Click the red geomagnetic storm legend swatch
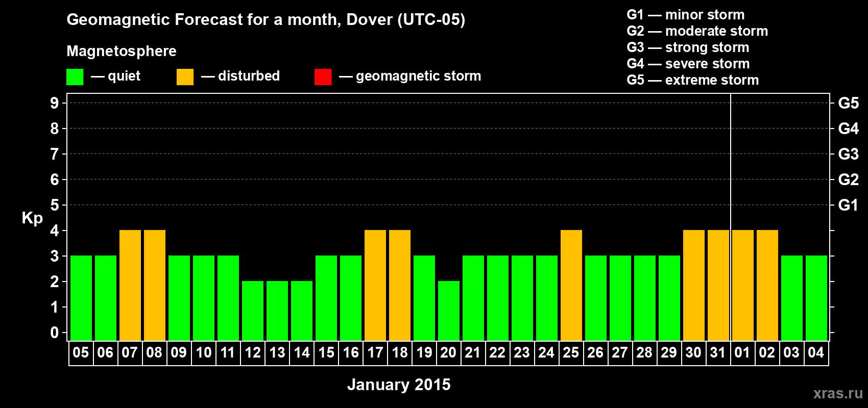Viewport: 868px width, 408px height. (x=323, y=77)
